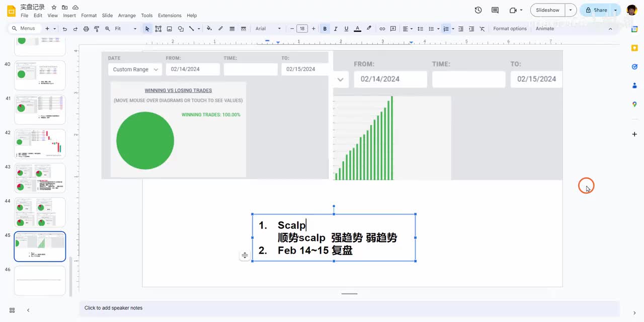The width and height of the screenshot is (644, 322).
Task: Select slide 43 thumbnail
Action: [40, 178]
